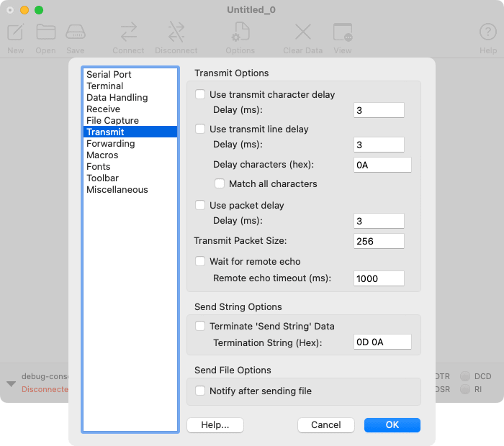Image resolution: width=504 pixels, height=446 pixels.
Task: Open Options via gear document icon
Action: point(240,32)
